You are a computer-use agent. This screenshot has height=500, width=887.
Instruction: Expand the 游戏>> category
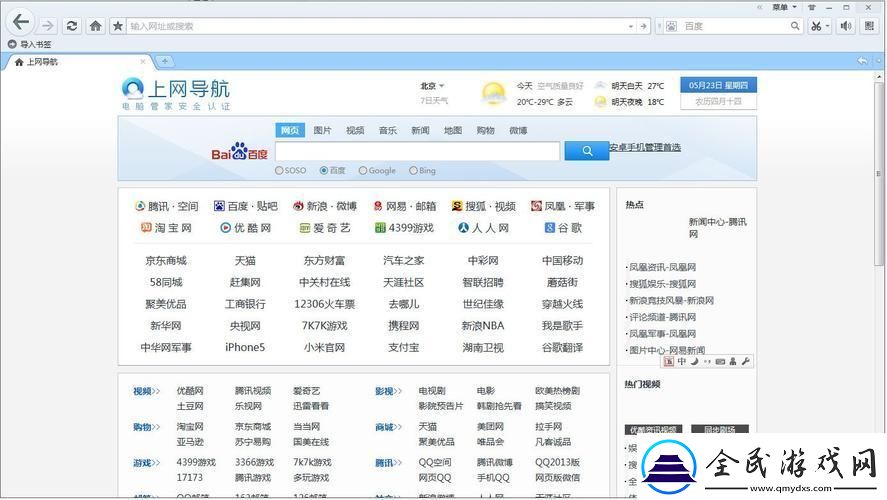pyautogui.click(x=147, y=463)
